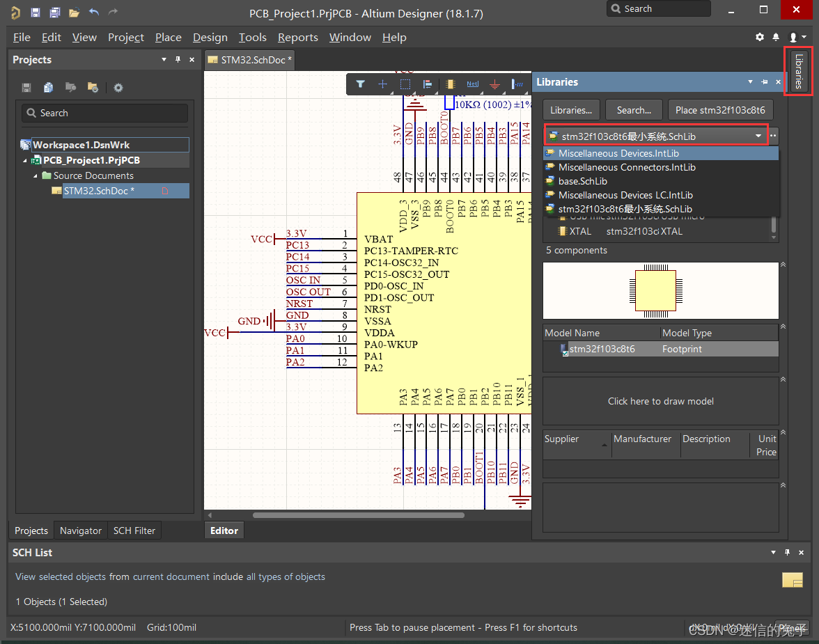
Task: Pin the Projects panel
Action: (x=178, y=60)
